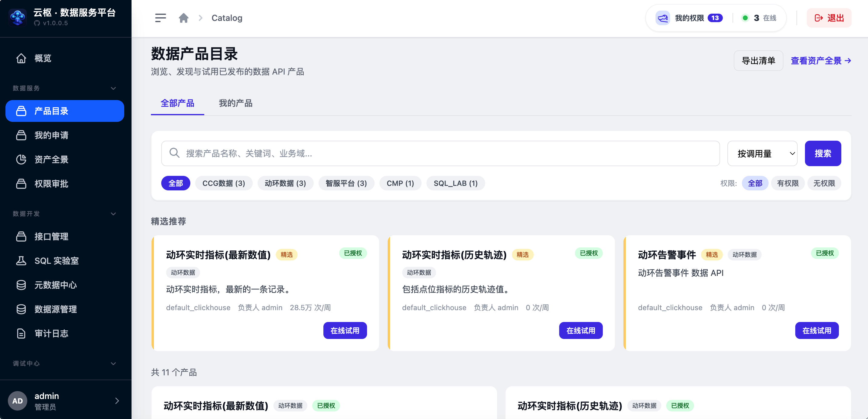The image size is (868, 419).
Task: Click 在线试用 on 动环实时指标(最新数值) card
Action: tap(345, 330)
